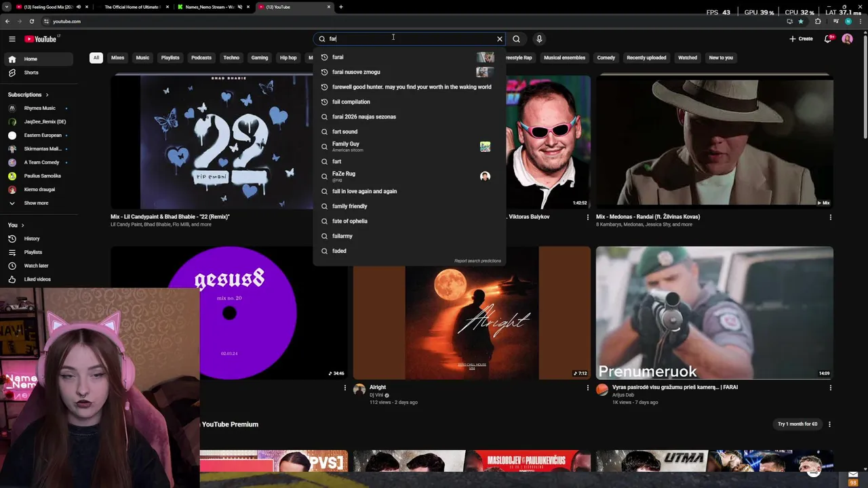Bookmark this page with the star
Image resolution: width=868 pixels, height=488 pixels.
click(800, 21)
